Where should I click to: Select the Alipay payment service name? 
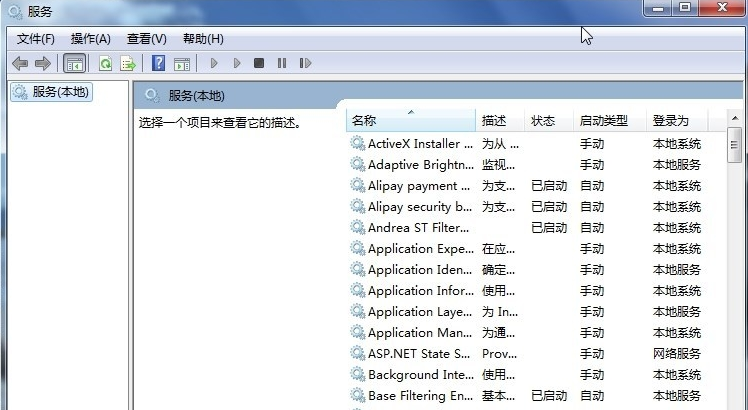click(419, 185)
